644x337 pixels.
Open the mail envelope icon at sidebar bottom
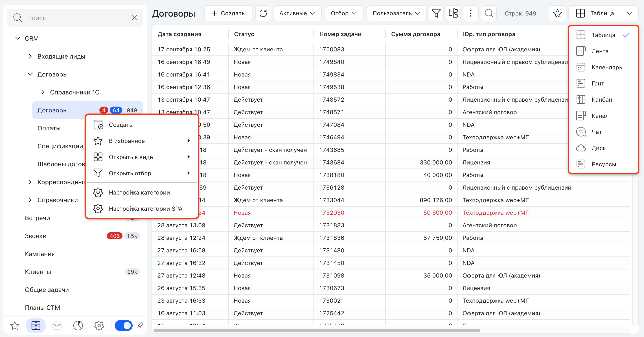57,326
